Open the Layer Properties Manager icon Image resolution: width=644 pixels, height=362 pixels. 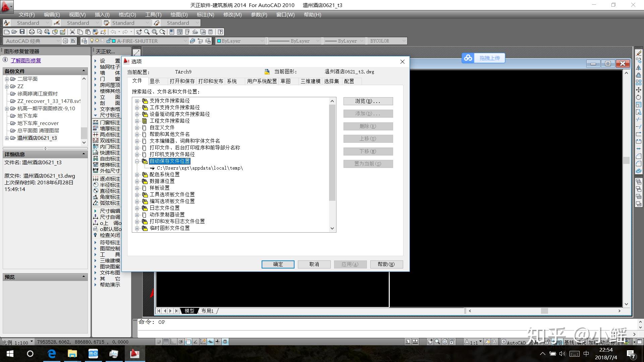tap(84, 41)
